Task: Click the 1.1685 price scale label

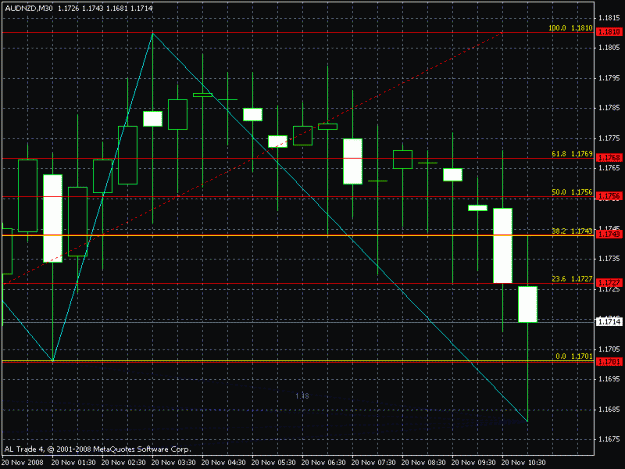Action: pos(609,409)
